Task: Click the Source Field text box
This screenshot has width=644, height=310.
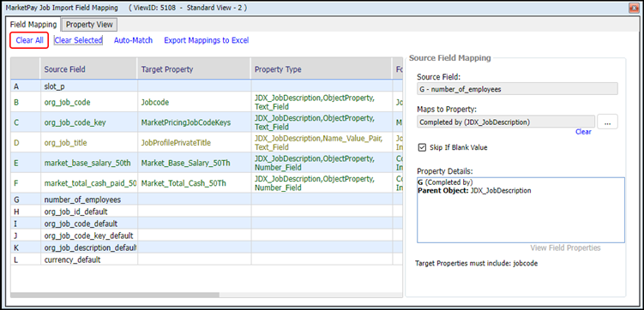Action: point(517,89)
